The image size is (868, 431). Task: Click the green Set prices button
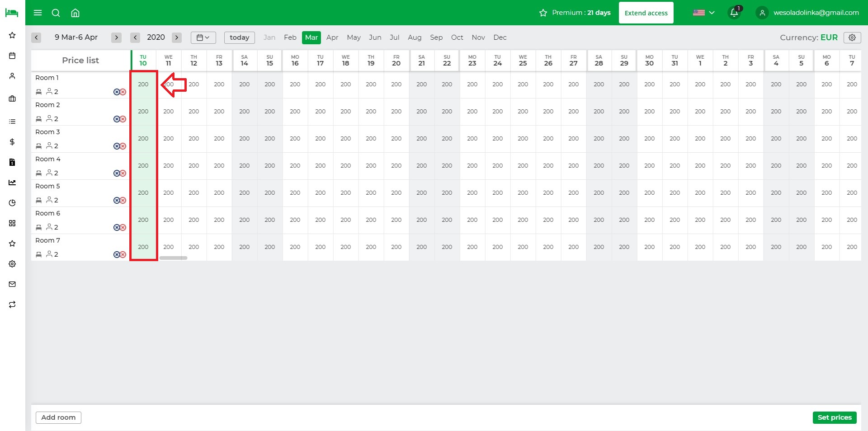coord(835,417)
